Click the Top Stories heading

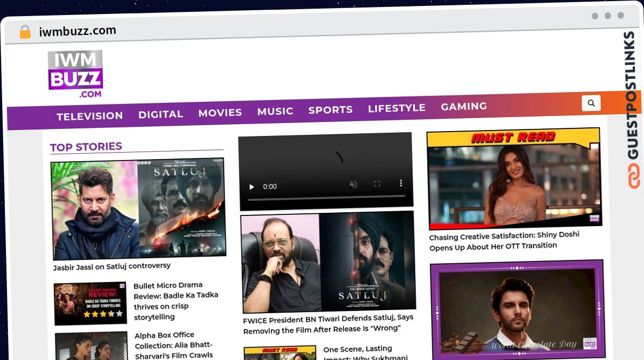point(86,147)
